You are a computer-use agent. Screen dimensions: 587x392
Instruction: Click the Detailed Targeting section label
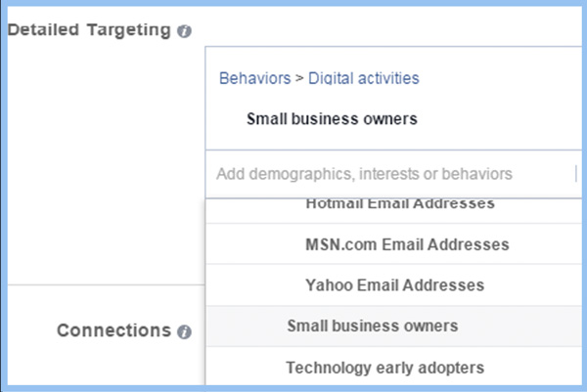pyautogui.click(x=89, y=30)
